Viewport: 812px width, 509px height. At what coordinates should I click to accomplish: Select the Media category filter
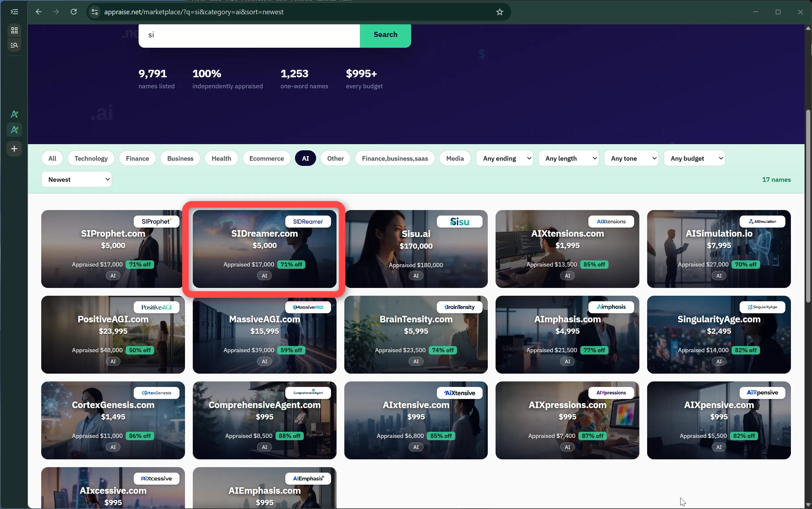click(x=455, y=158)
